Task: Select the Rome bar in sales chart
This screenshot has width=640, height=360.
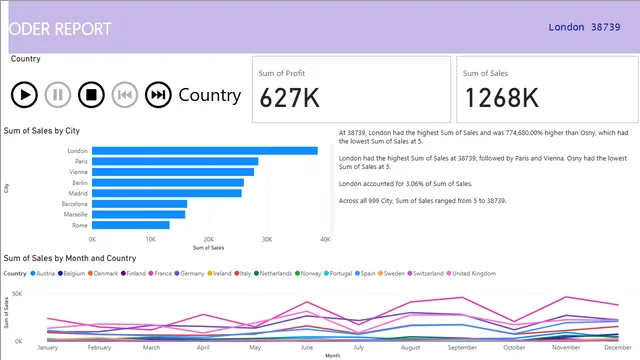Action: 131,225
